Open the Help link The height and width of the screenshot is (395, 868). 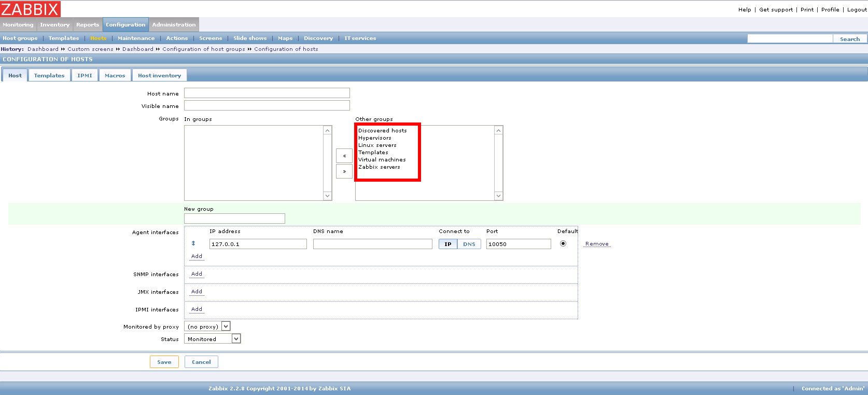pyautogui.click(x=745, y=9)
